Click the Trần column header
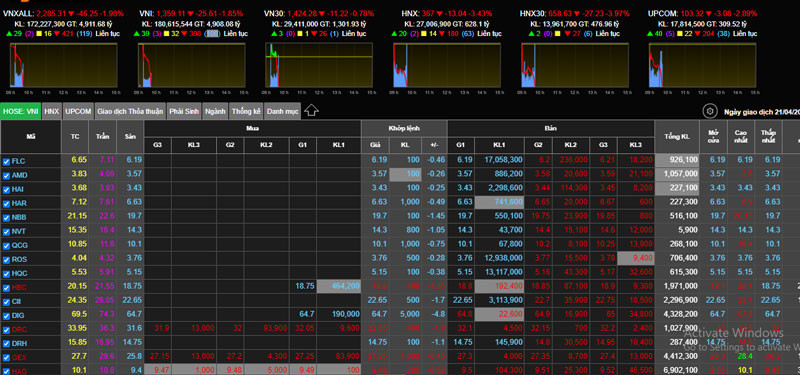 102,137
